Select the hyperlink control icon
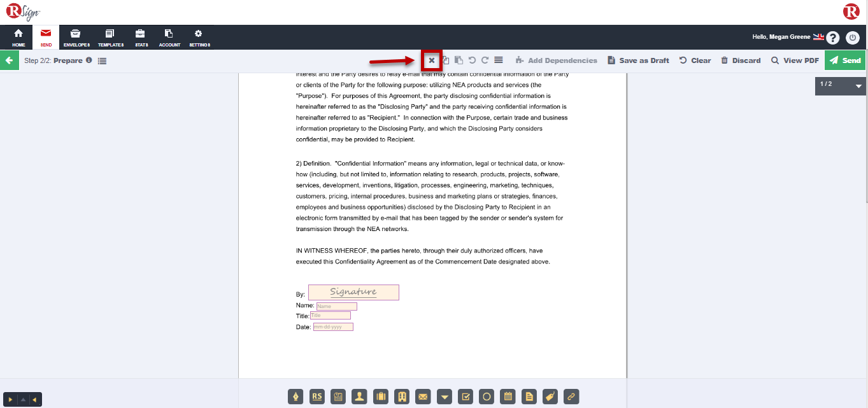The height and width of the screenshot is (408, 868). (571, 397)
